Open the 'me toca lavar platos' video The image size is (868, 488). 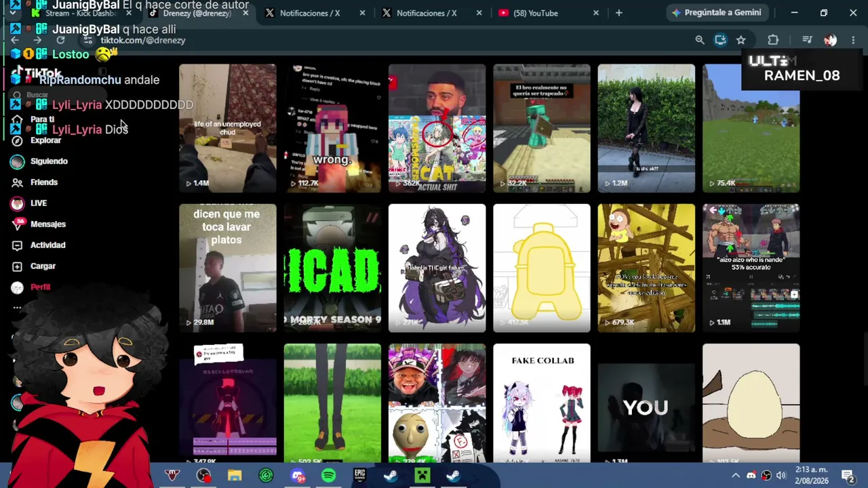[x=228, y=268]
